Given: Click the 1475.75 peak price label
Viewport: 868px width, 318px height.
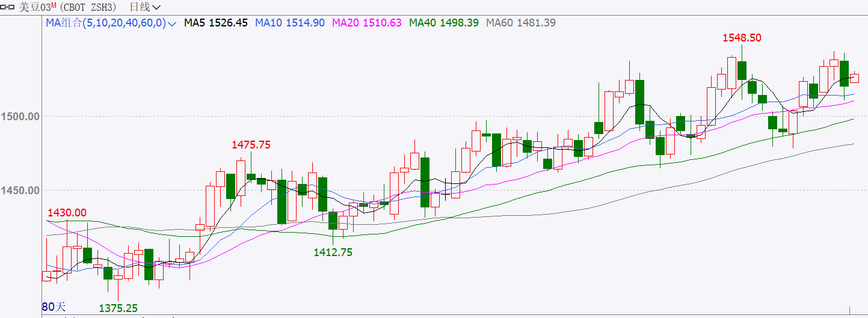Looking at the screenshot, I should click(251, 145).
